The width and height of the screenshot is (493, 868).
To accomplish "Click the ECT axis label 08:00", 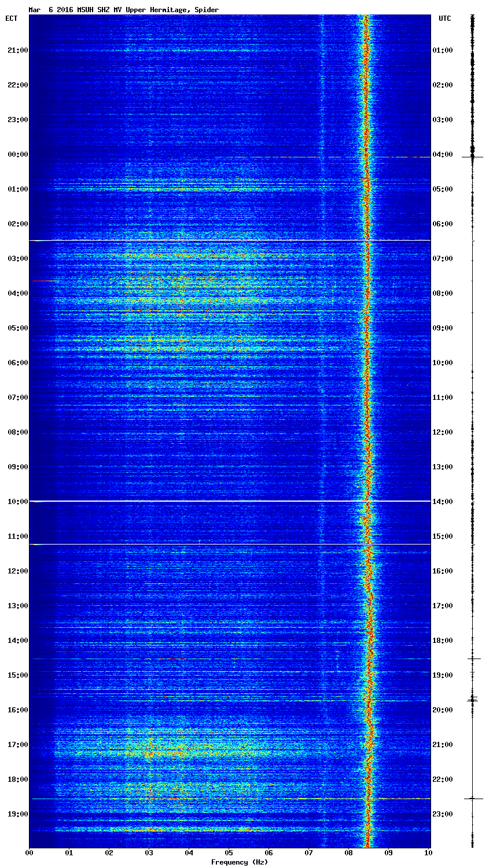I will (17, 432).
